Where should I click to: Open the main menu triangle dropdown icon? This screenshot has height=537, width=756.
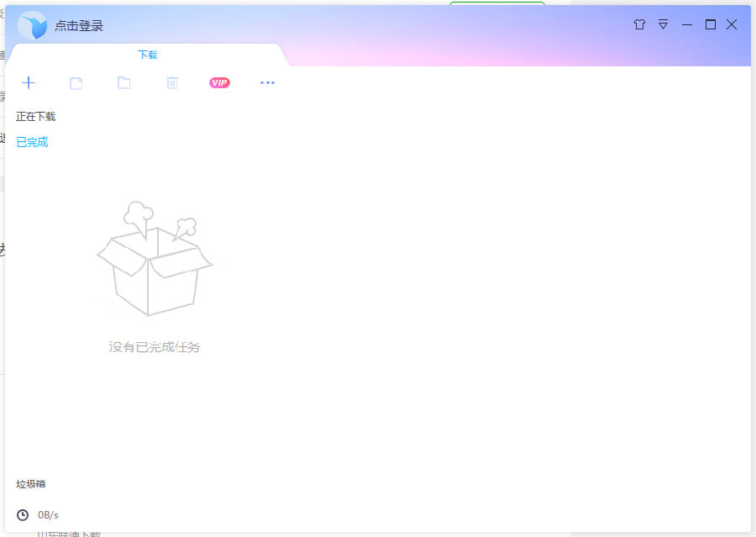pos(664,24)
